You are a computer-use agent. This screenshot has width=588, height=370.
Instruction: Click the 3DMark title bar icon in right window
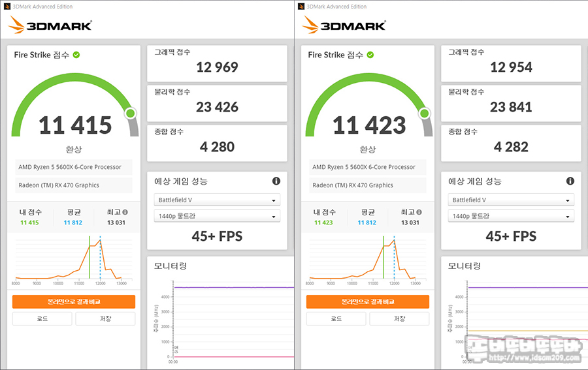tap(301, 7)
